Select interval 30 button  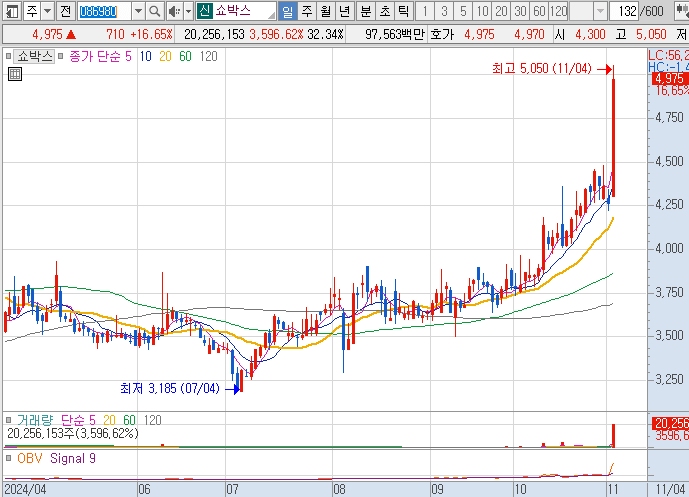pos(521,11)
